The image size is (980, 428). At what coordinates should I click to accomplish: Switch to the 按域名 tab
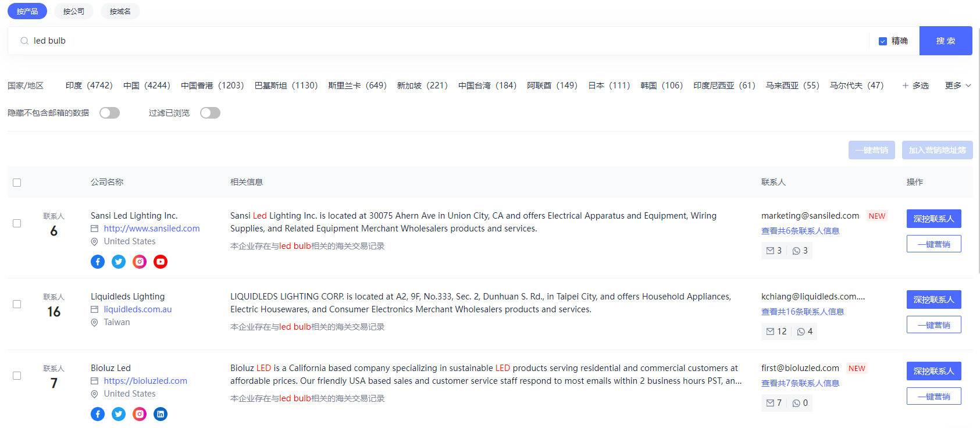(120, 11)
